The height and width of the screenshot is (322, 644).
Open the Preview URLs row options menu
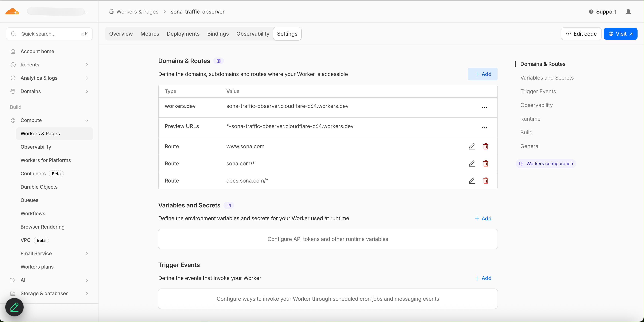(x=484, y=128)
